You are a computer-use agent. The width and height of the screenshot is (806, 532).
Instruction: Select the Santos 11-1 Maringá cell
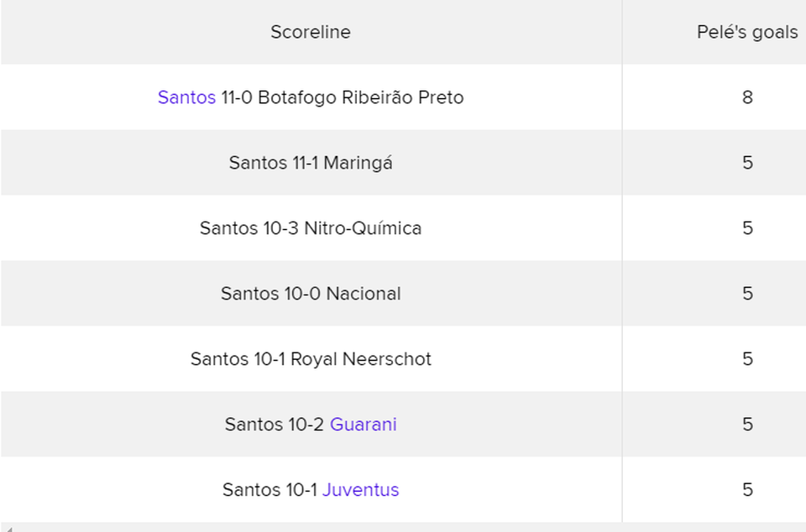311,162
